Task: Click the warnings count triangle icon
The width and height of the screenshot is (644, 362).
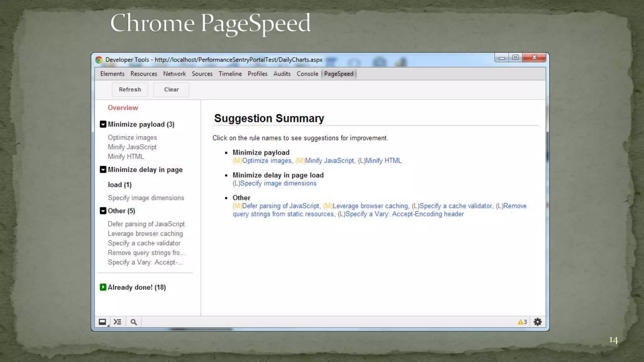Action: (521, 322)
